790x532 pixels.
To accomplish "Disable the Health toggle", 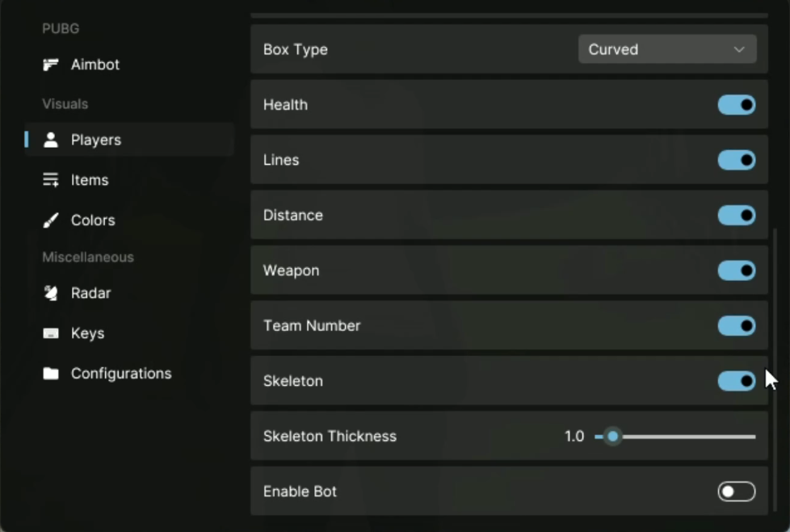I will (x=736, y=105).
